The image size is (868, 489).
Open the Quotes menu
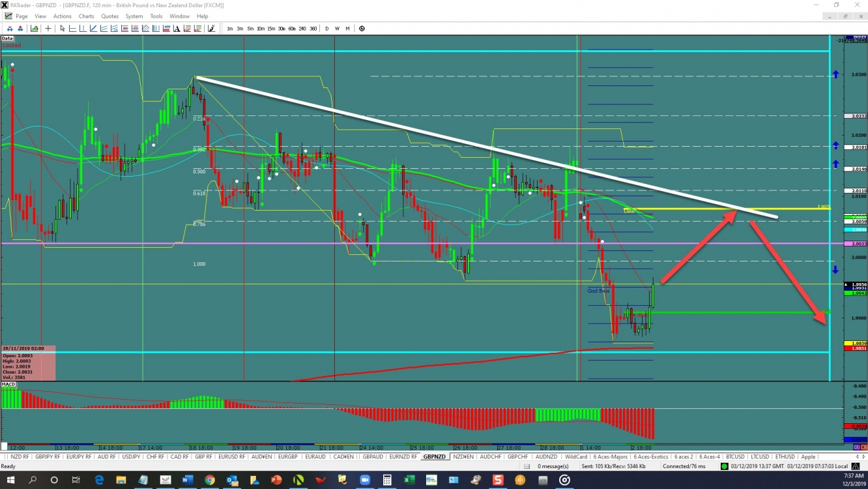(110, 16)
